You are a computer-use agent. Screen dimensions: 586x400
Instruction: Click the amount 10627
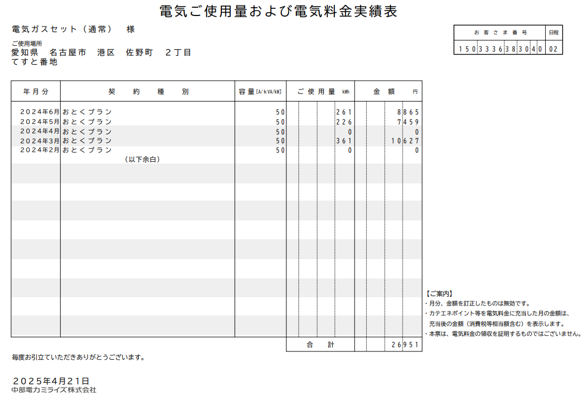click(x=405, y=141)
